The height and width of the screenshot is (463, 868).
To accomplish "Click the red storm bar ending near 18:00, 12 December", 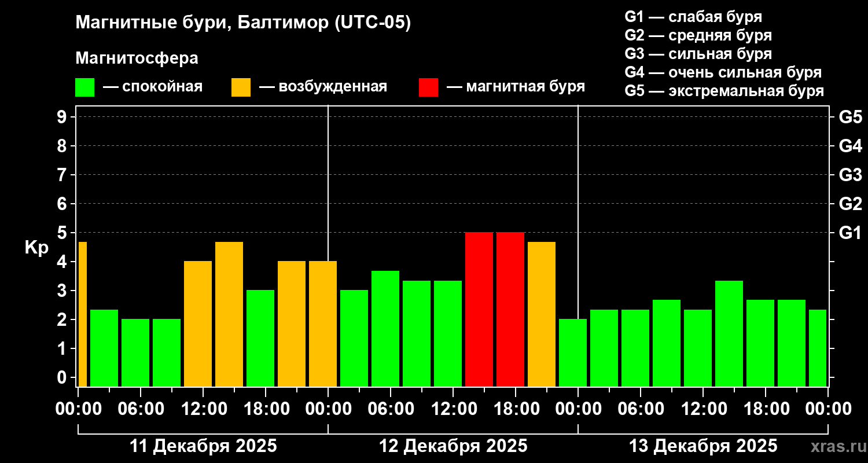I will (x=510, y=309).
